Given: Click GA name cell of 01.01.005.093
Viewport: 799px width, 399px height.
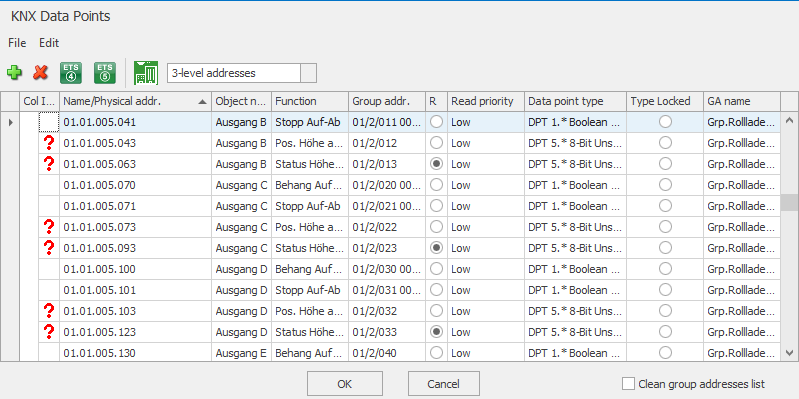Looking at the screenshot, I should coord(742,248).
